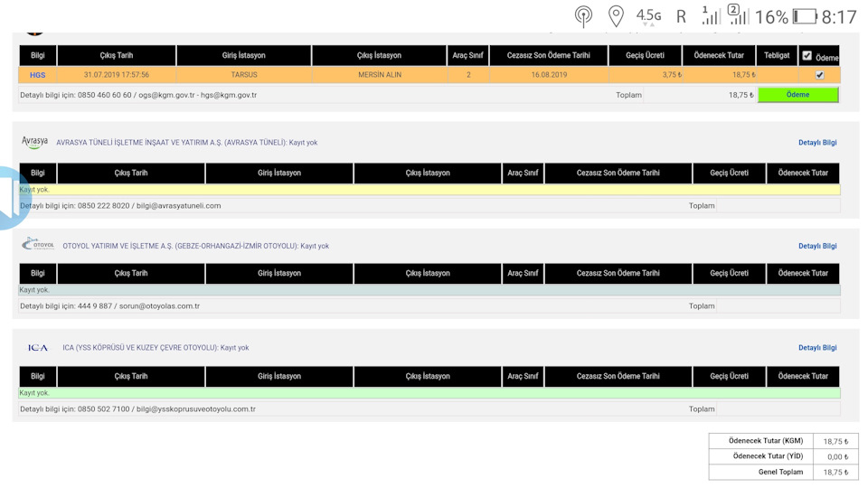Click the KGM contact line with ogs@kgm.gov.tr
The width and height of the screenshot is (868, 488).
pos(138,95)
